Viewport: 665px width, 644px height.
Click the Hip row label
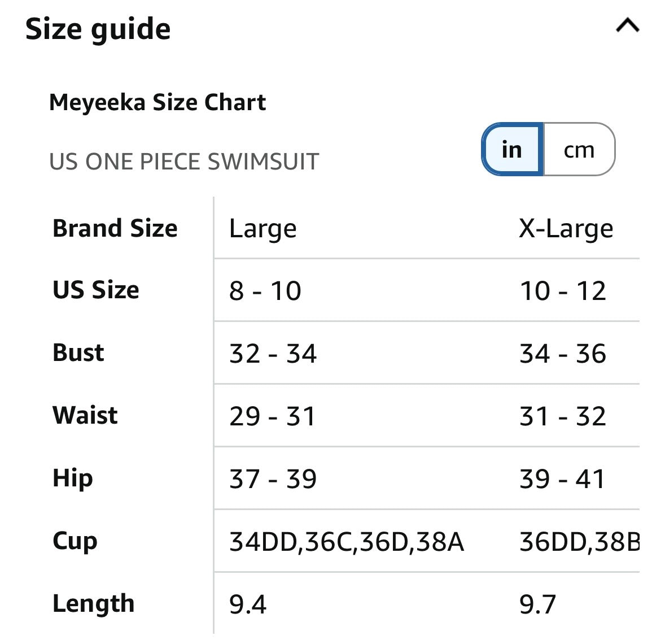72,479
